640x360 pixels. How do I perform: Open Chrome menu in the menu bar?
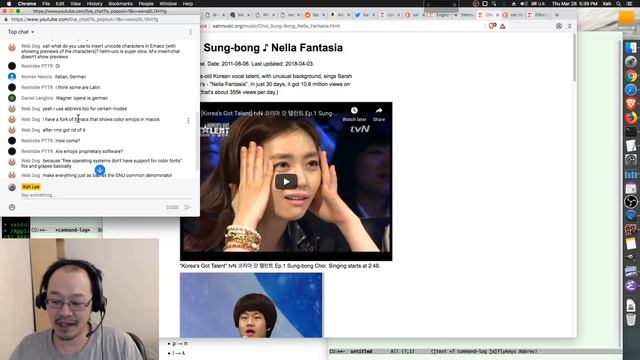pyautogui.click(x=27, y=4)
